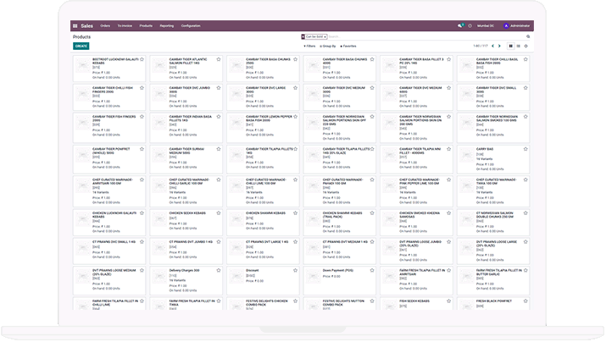The height and width of the screenshot is (364, 606).
Task: Favorite Cambay Tiger Basa Chunks 250G star
Action: point(295,59)
